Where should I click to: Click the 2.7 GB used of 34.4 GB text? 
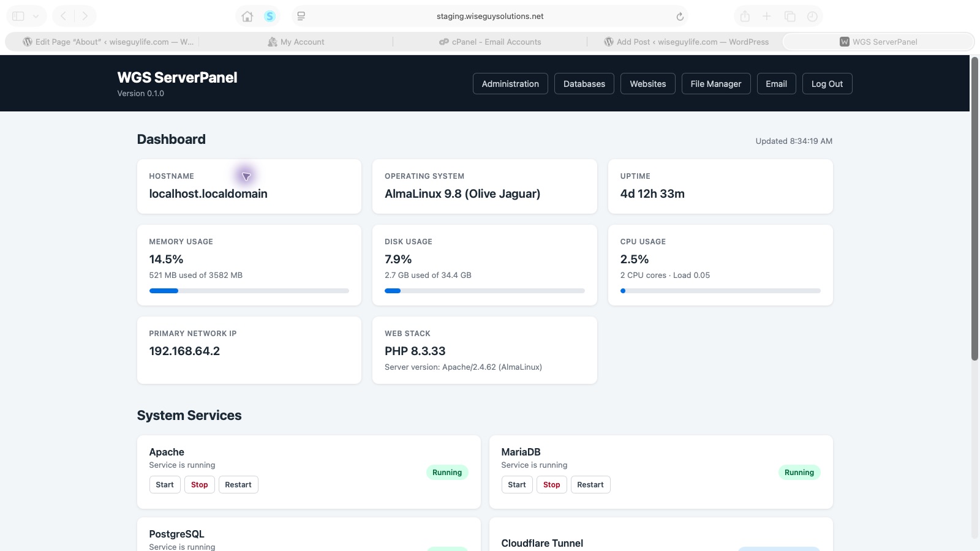428,275
